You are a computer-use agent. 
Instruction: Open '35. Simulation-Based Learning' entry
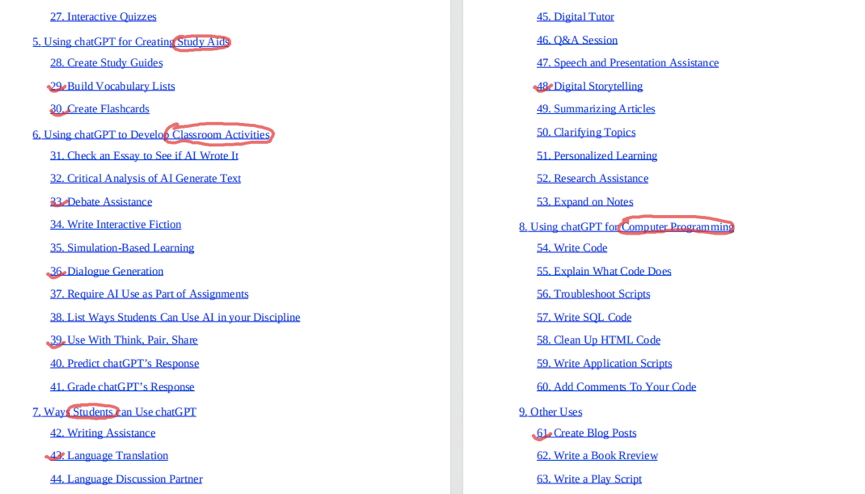tap(122, 248)
